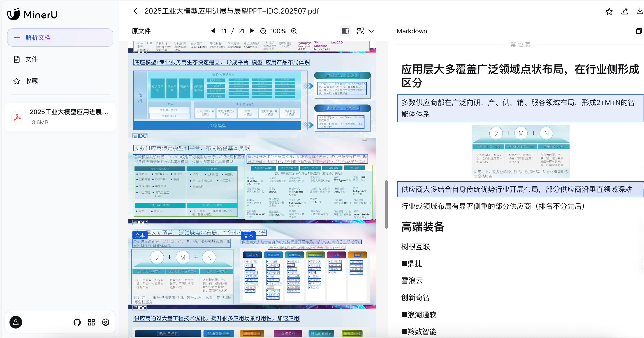The height and width of the screenshot is (338, 644).
Task: Open the GitHub link icon
Action: [77, 322]
